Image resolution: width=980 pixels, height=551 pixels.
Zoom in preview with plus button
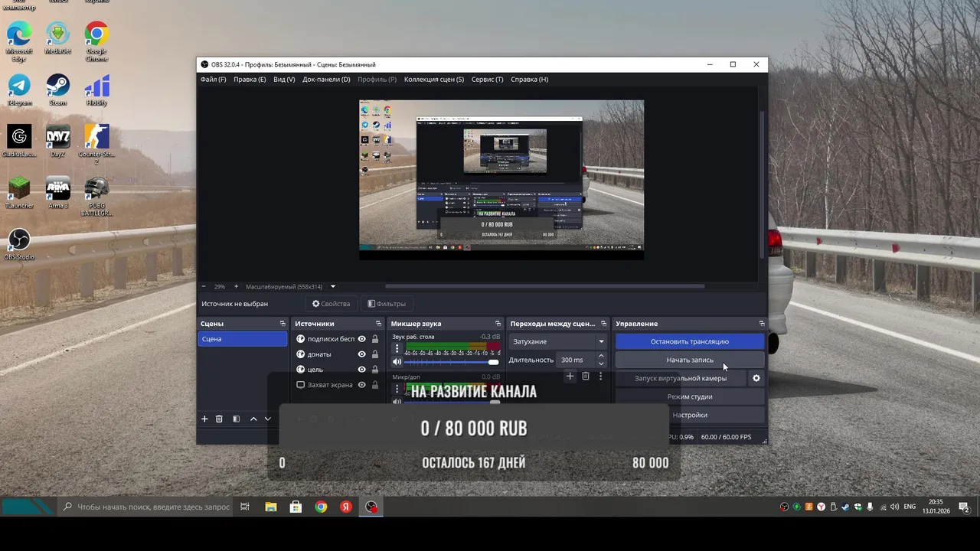(236, 286)
